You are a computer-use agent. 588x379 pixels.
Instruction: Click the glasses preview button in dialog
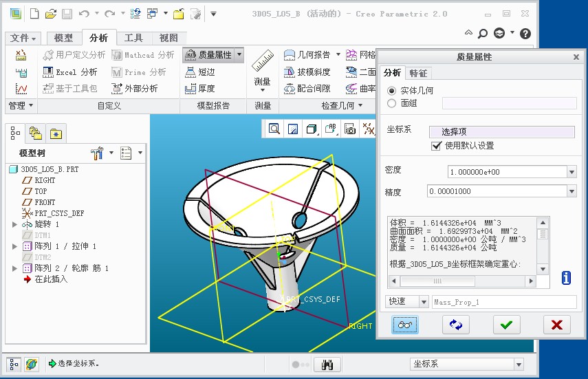click(405, 325)
